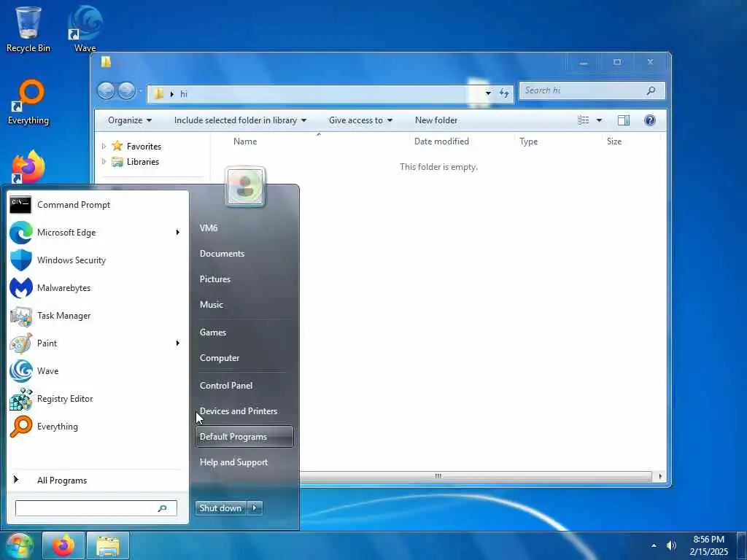Image resolution: width=747 pixels, height=560 pixels.
Task: Open the Organize dropdown menu
Action: pyautogui.click(x=130, y=120)
